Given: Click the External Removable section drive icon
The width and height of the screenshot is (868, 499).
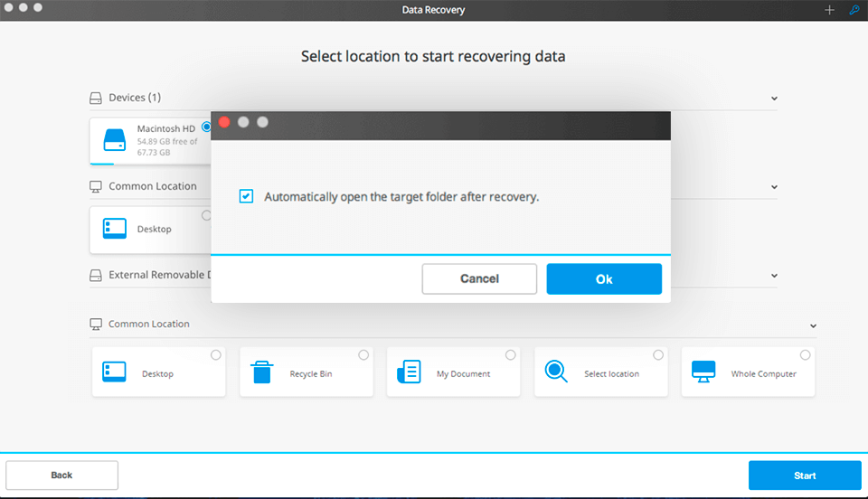Looking at the screenshot, I should click(x=96, y=276).
